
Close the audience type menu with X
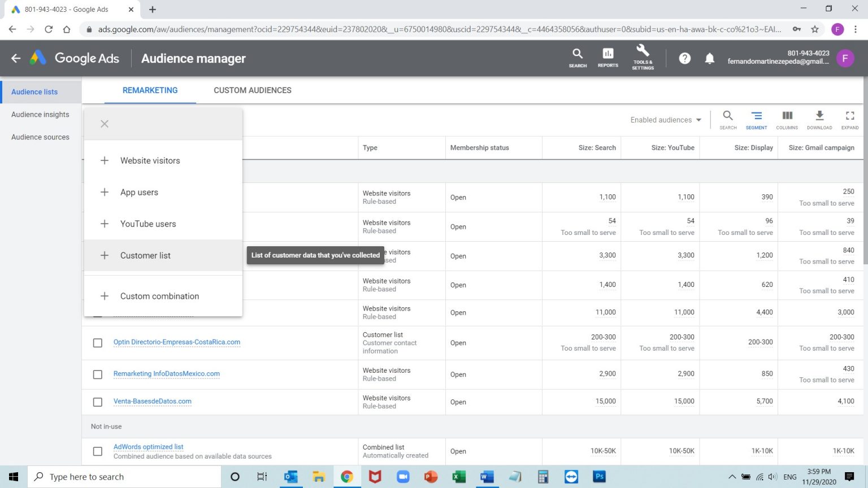coord(105,124)
